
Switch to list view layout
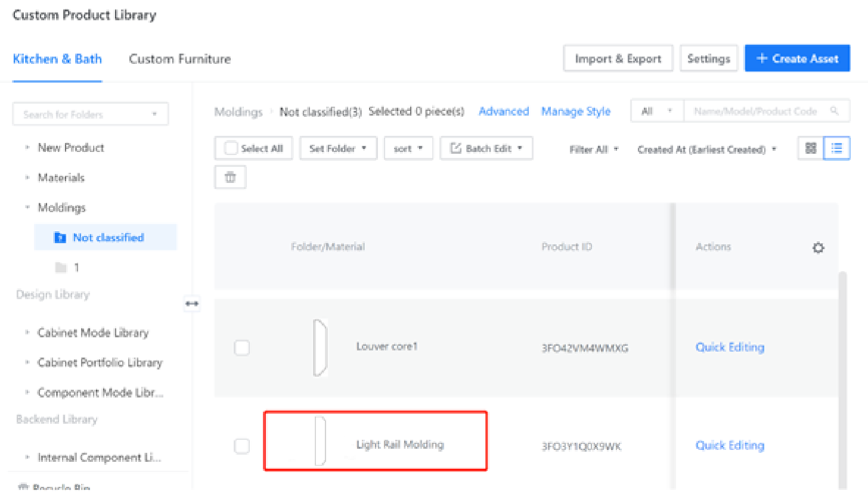[x=836, y=148]
